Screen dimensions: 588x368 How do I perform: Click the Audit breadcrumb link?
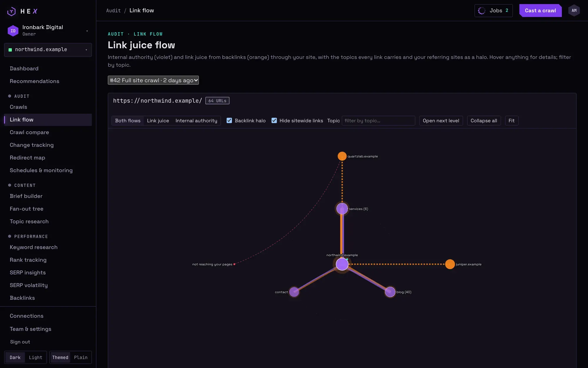point(113,11)
